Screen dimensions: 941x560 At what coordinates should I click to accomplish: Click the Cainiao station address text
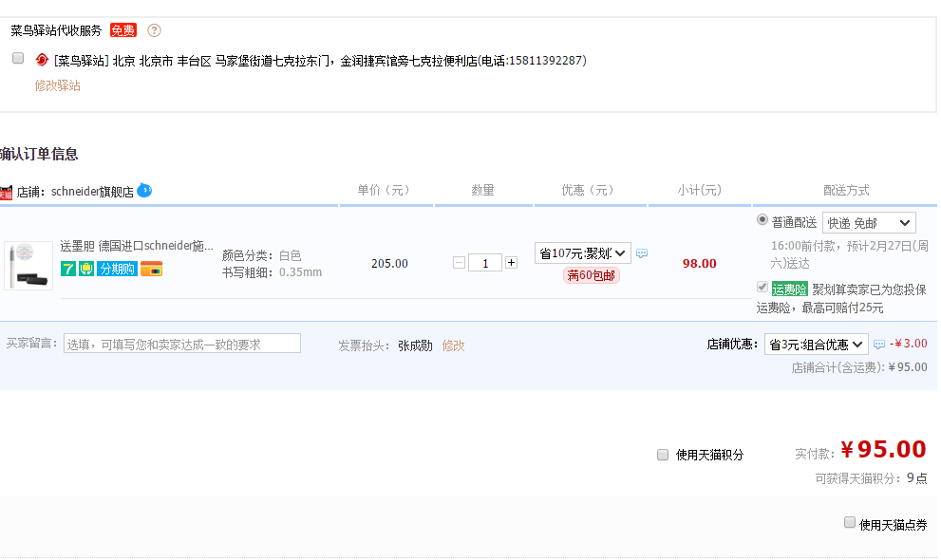(x=320, y=61)
